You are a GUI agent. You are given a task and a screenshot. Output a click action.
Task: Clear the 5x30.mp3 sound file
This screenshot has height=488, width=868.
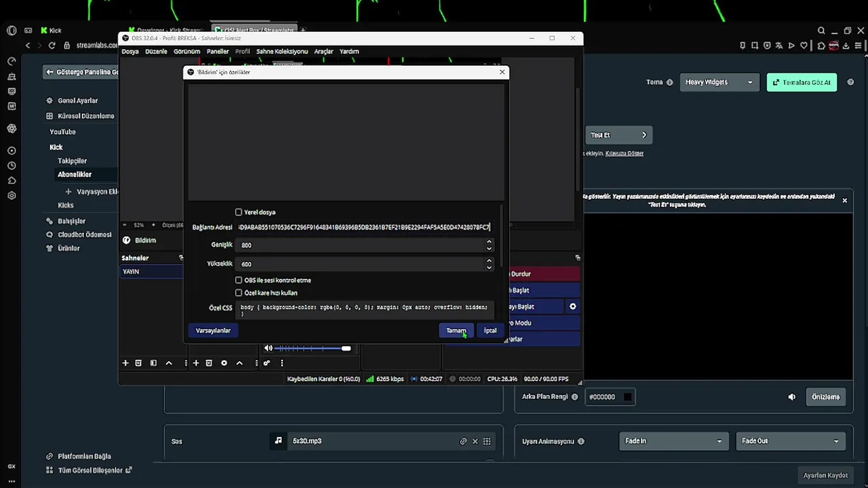(475, 441)
